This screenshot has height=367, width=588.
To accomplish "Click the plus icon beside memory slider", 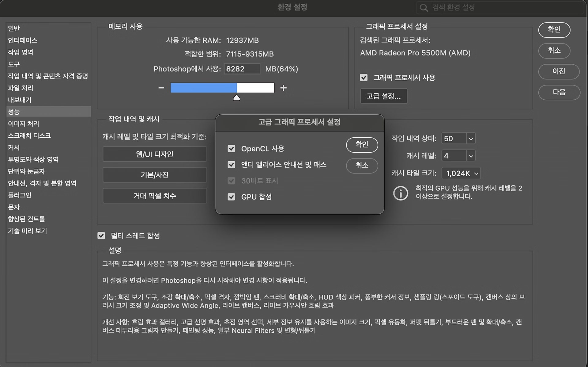I will (283, 88).
